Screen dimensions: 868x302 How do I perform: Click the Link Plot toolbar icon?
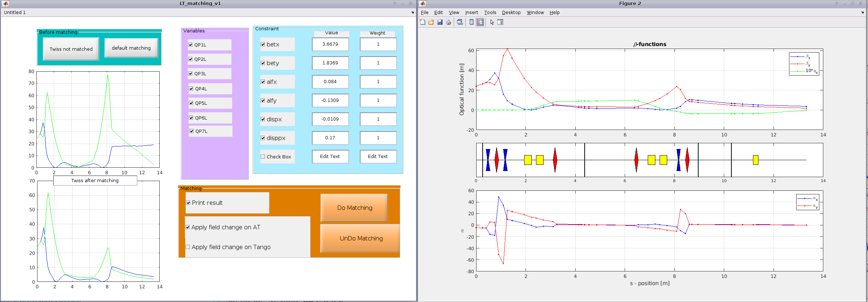coord(460,22)
